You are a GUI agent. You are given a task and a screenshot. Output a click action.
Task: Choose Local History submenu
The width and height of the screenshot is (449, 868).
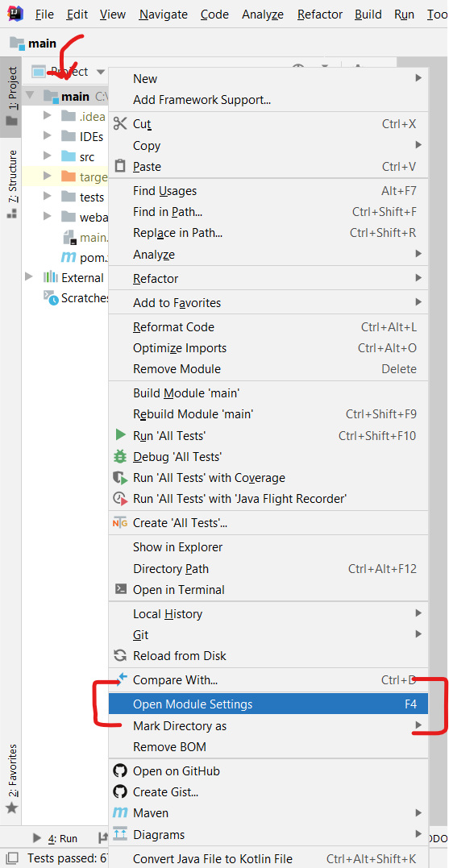pyautogui.click(x=268, y=613)
